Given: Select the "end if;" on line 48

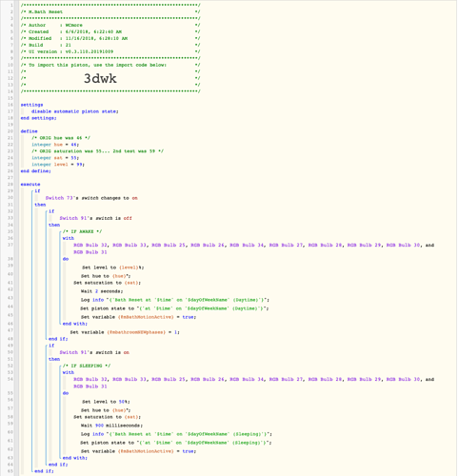Looking at the screenshot, I should [58, 339].
